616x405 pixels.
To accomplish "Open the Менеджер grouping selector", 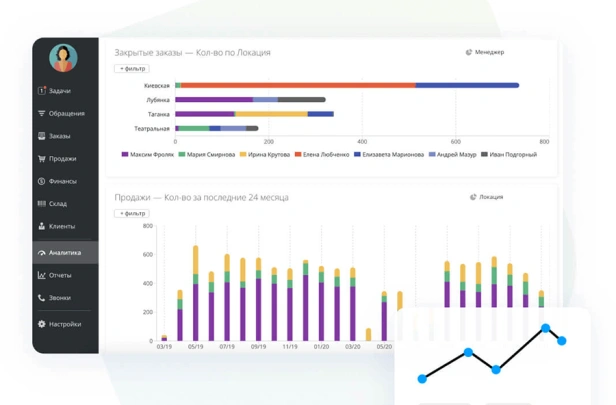I will pyautogui.click(x=485, y=52).
